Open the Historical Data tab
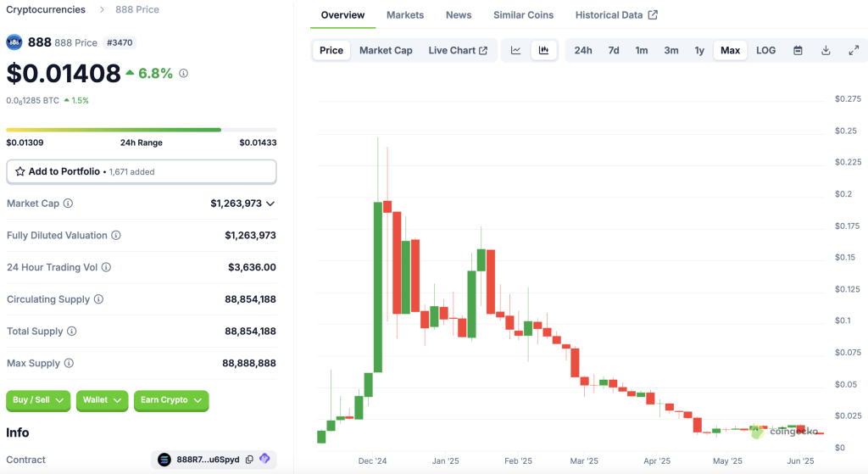868x474 pixels. tap(616, 15)
